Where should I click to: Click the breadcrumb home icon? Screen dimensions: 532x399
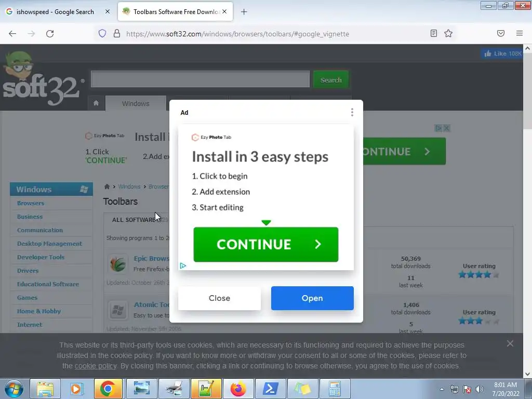107,187
